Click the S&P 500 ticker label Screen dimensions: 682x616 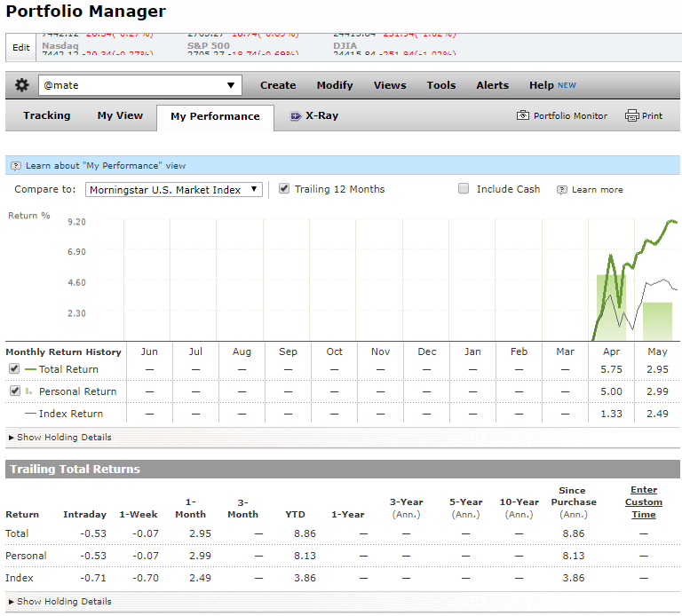pyautogui.click(x=209, y=45)
